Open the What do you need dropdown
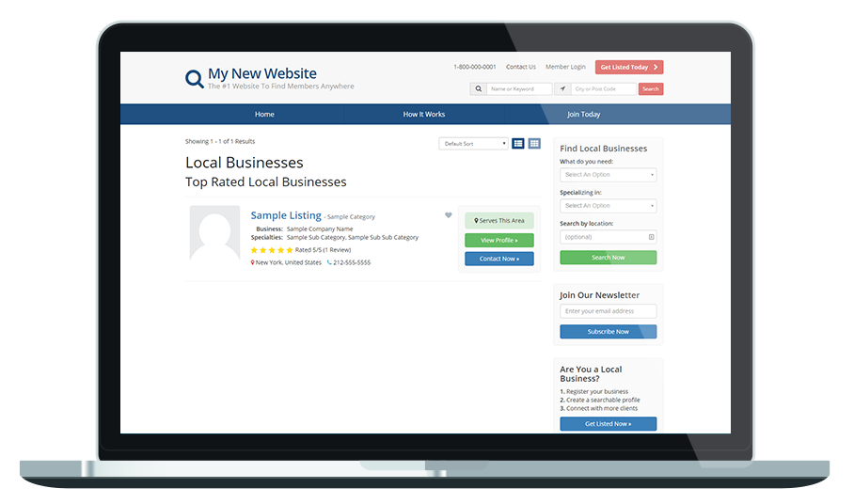 click(608, 175)
